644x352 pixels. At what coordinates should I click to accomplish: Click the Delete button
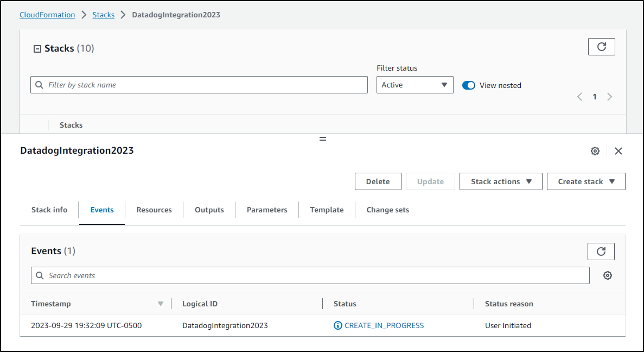[x=378, y=181]
